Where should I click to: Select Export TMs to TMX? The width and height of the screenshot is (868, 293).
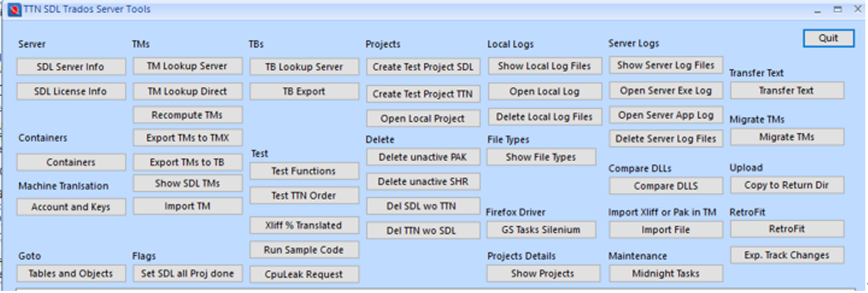tap(188, 138)
